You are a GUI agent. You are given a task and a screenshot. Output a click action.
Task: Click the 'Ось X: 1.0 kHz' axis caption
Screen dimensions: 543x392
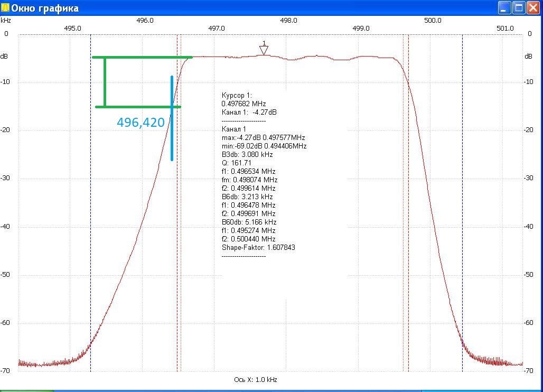pyautogui.click(x=256, y=380)
